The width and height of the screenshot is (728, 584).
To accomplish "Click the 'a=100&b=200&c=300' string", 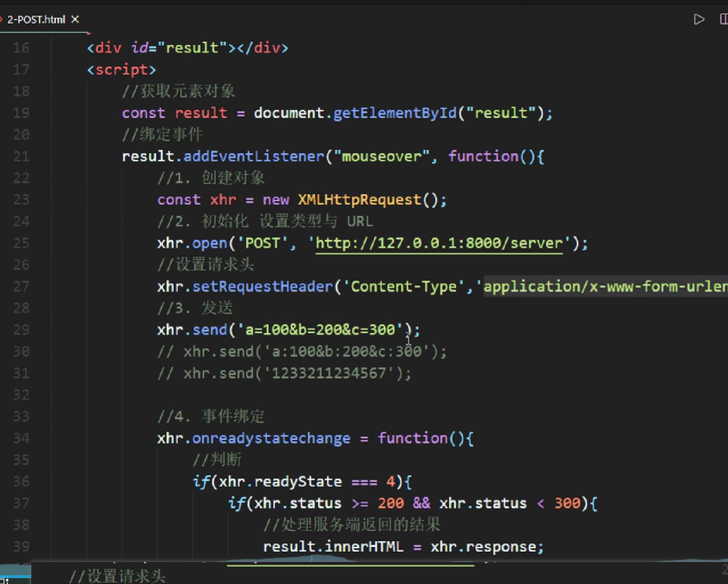I will pos(320,330).
